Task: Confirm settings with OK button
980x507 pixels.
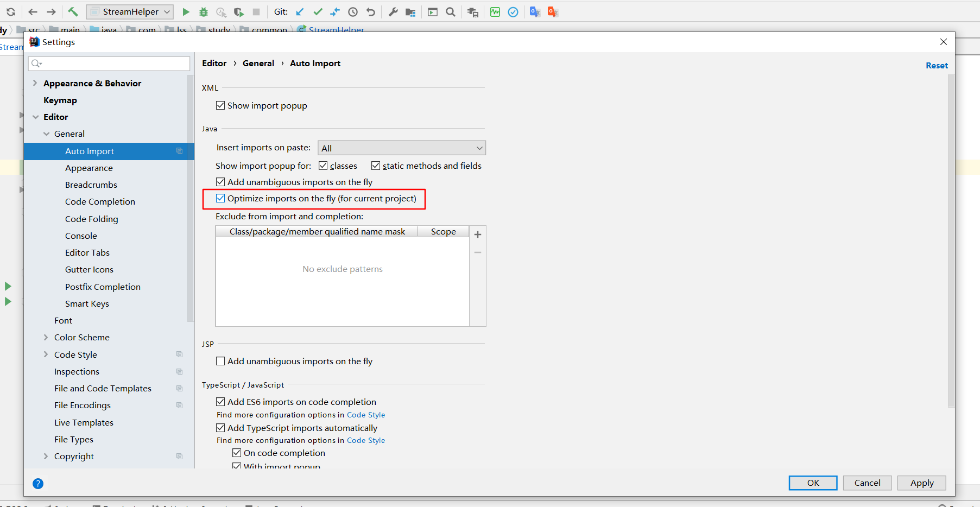Action: (813, 483)
